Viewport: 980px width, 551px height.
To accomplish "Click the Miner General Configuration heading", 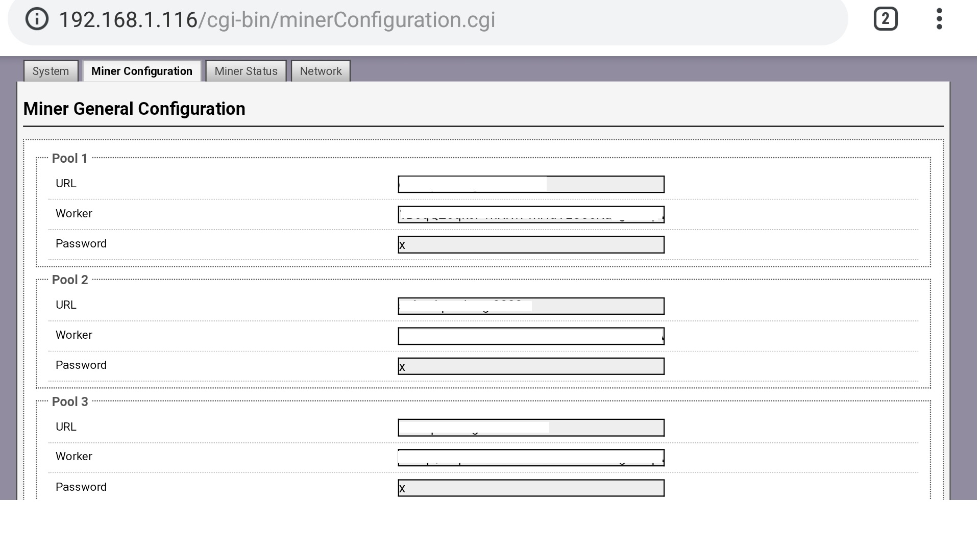I will 134,109.
